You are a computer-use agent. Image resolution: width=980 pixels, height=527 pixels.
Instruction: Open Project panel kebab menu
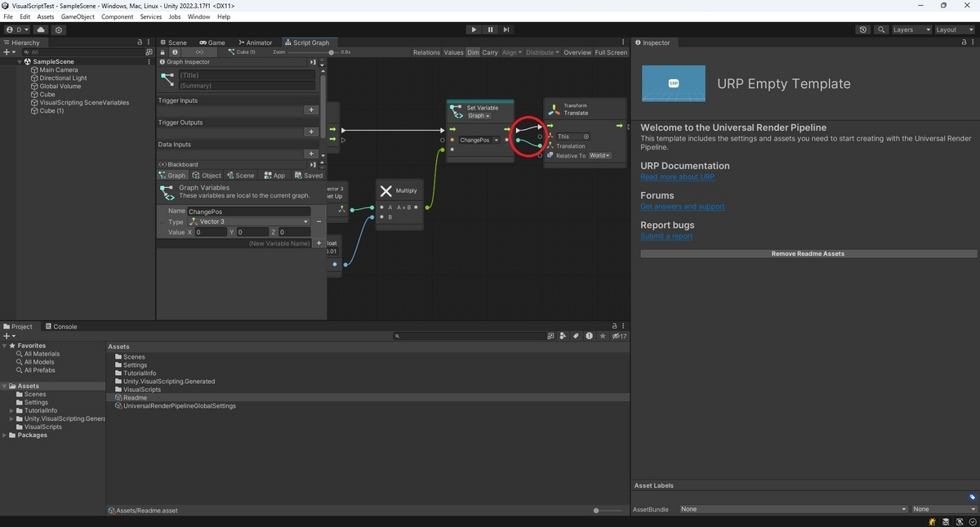(x=624, y=326)
